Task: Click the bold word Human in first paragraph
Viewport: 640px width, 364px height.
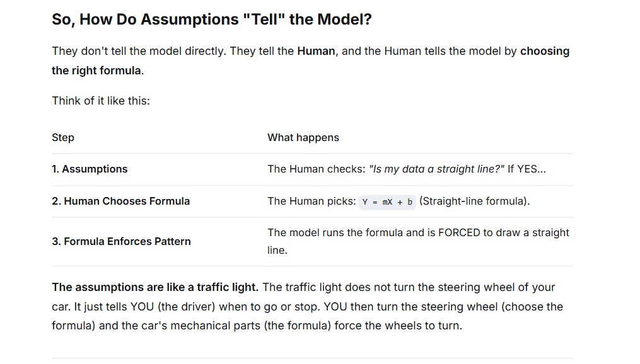Action: point(316,51)
